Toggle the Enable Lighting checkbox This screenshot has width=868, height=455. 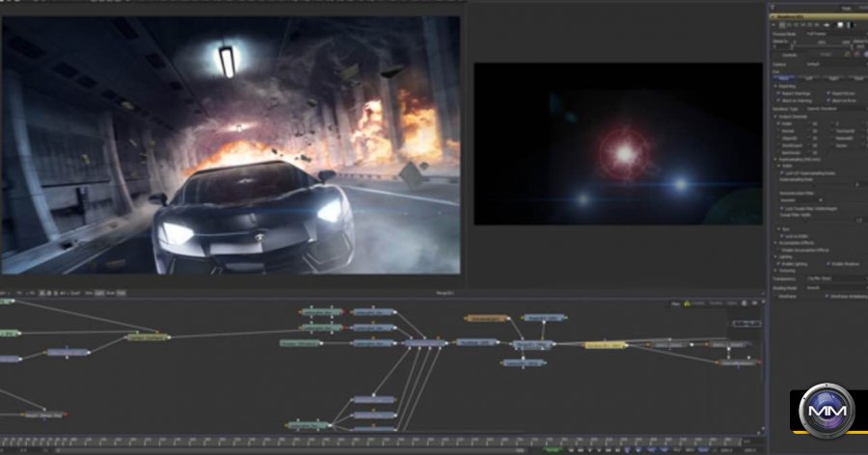[779, 264]
